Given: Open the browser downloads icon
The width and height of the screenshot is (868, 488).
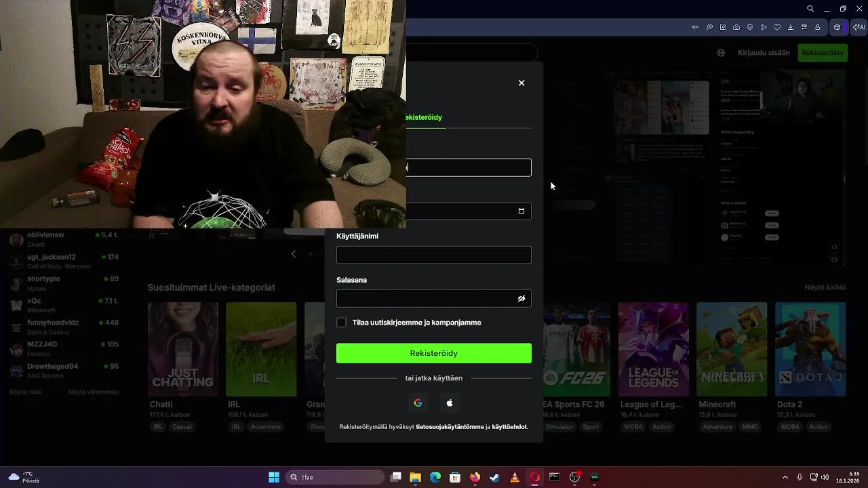Looking at the screenshot, I should (x=791, y=27).
